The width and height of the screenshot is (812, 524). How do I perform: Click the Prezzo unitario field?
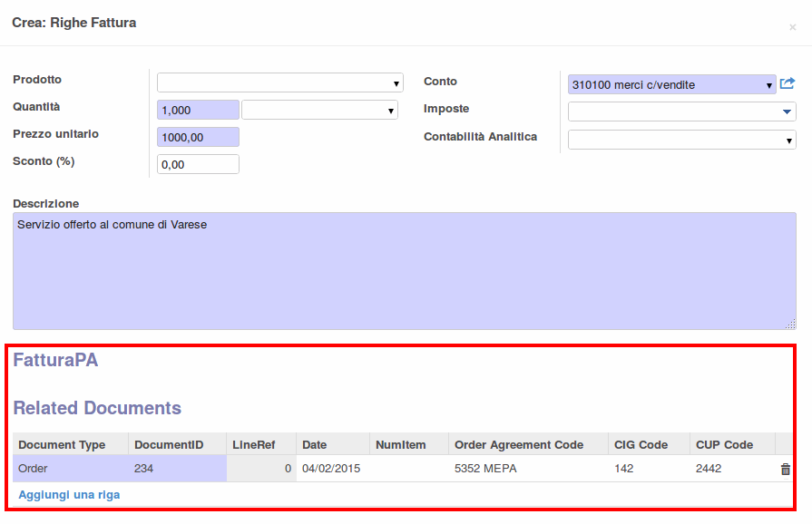click(198, 137)
